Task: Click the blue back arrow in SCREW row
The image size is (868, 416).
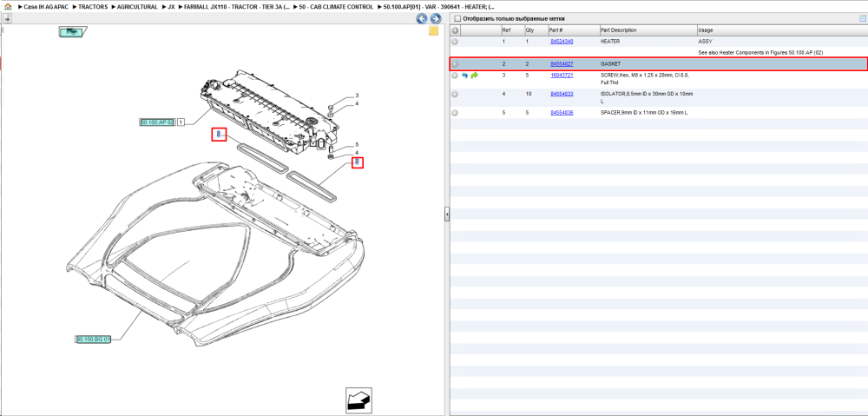Action: click(x=464, y=76)
